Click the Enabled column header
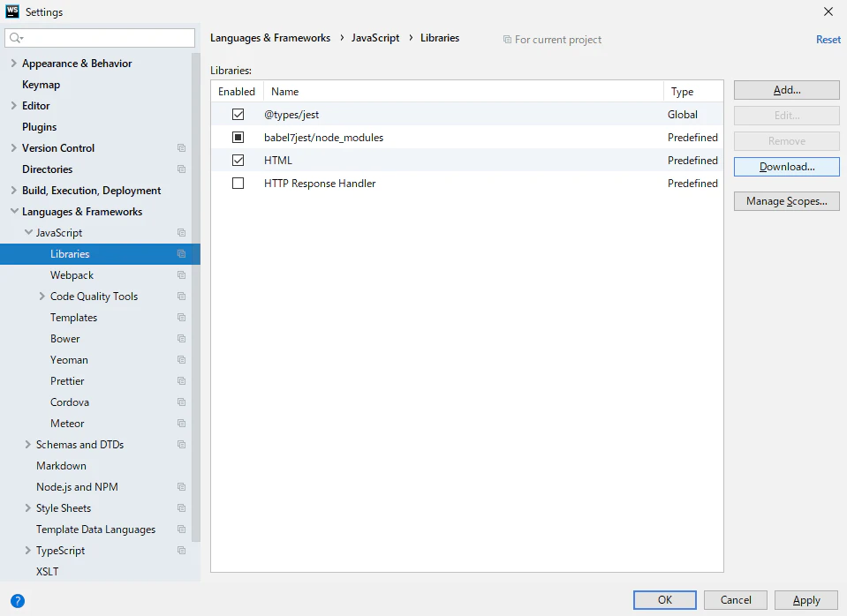Viewport: 847px width, 616px height. (237, 92)
